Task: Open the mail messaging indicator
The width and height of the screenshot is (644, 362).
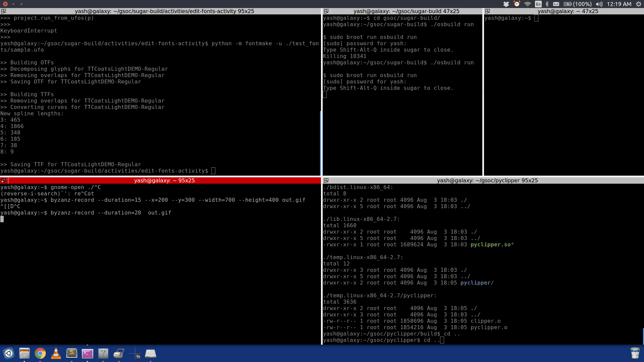Action: tap(556, 4)
